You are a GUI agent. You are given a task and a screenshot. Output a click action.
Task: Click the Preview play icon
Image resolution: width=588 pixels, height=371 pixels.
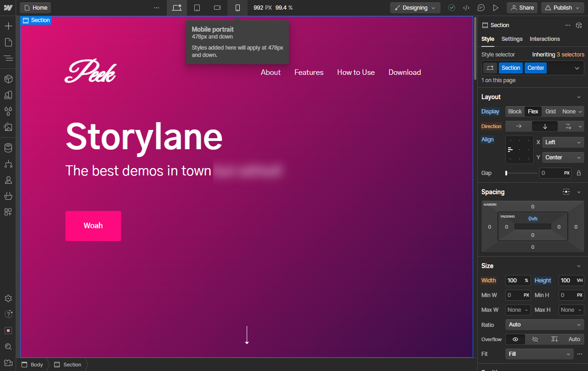[496, 8]
